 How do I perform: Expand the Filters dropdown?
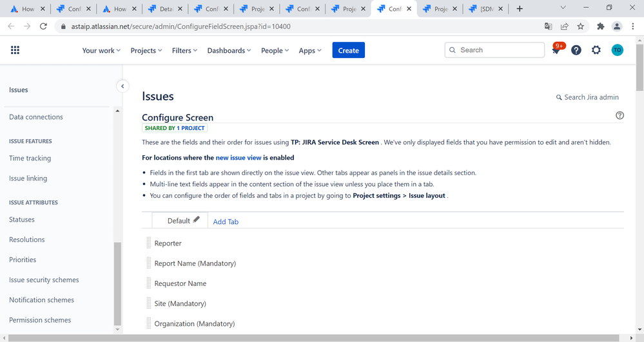(184, 50)
